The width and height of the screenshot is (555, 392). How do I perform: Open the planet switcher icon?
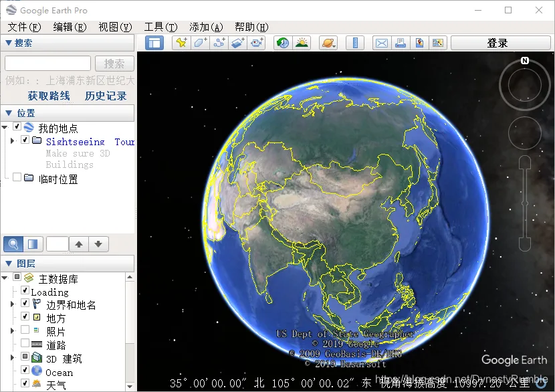coord(328,43)
